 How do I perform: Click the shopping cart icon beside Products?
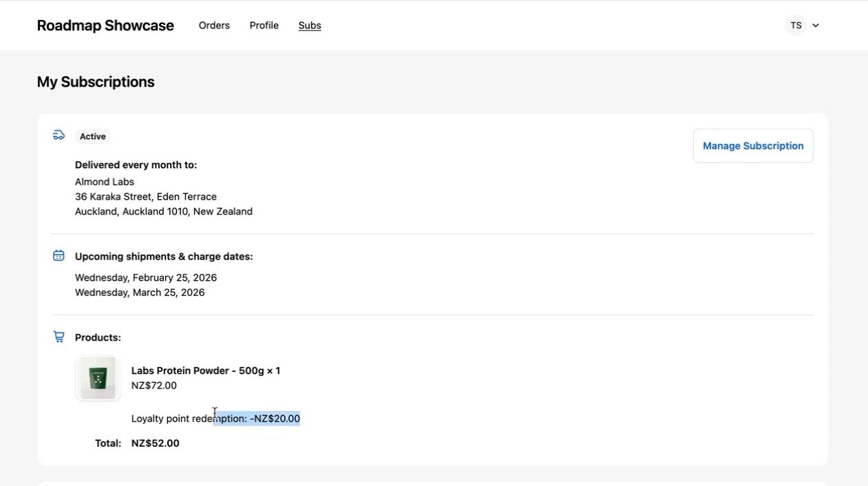(59, 337)
